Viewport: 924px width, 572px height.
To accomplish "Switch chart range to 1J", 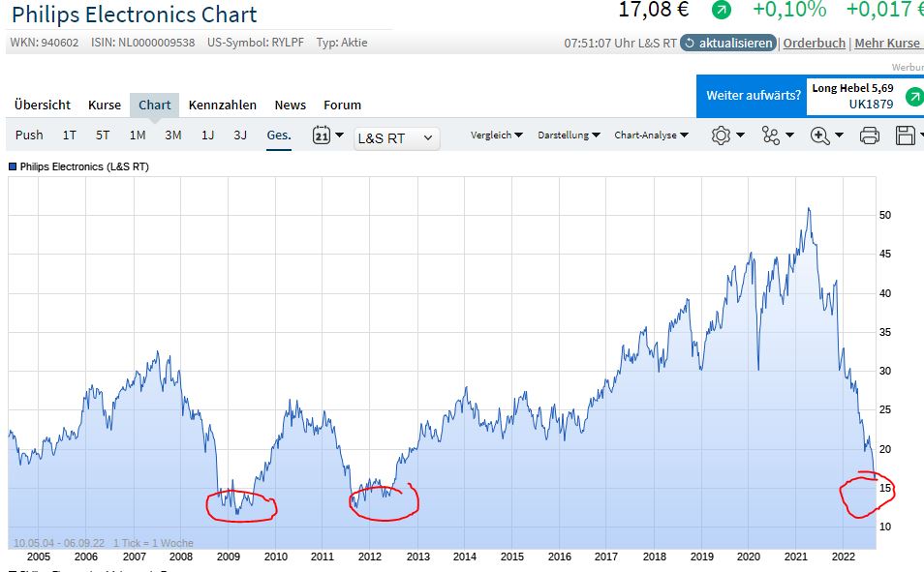I will point(207,135).
